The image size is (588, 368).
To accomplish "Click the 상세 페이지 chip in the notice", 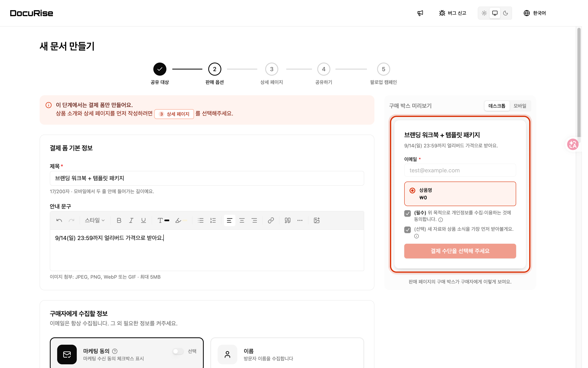I will [x=174, y=114].
